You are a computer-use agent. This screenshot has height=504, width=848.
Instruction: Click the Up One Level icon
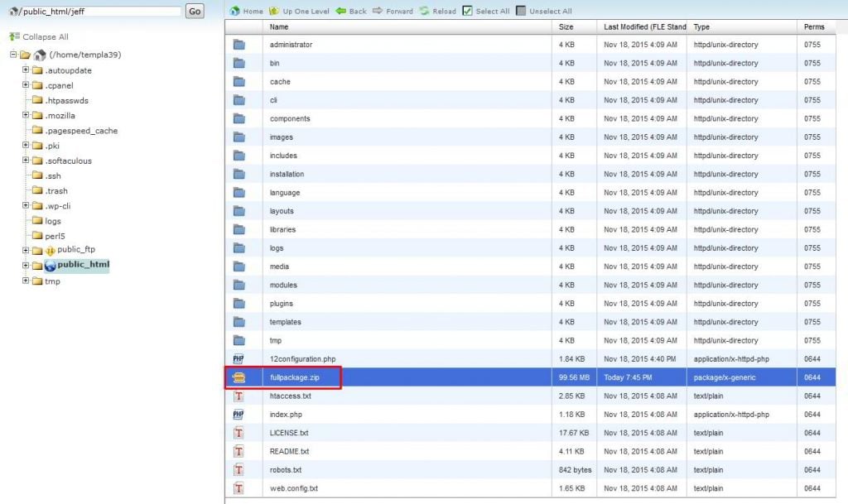click(275, 12)
